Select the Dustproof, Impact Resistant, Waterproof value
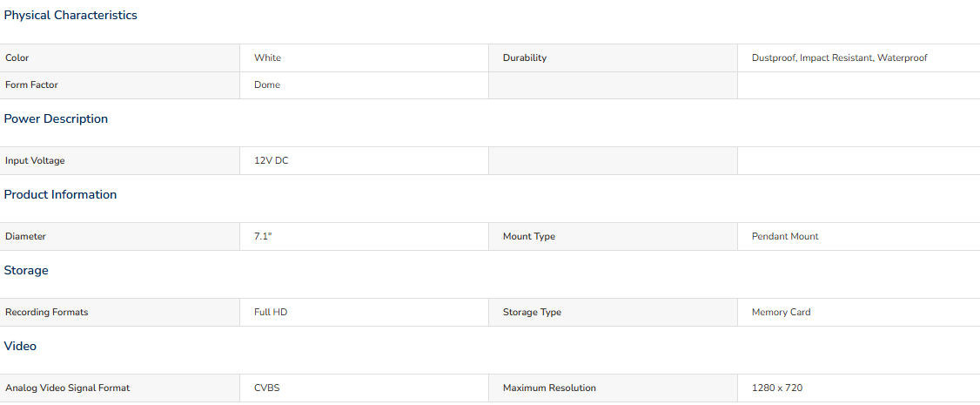Image resolution: width=980 pixels, height=405 pixels. (839, 57)
